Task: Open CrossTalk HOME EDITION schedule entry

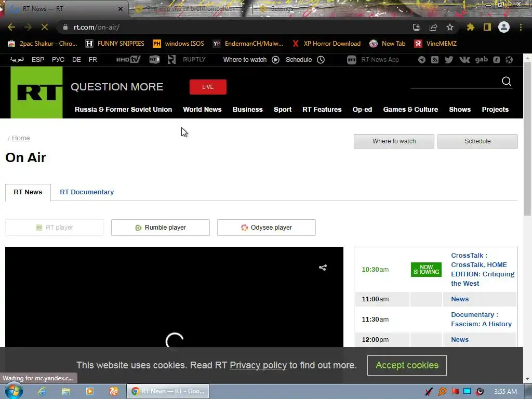Action: pyautogui.click(x=483, y=270)
